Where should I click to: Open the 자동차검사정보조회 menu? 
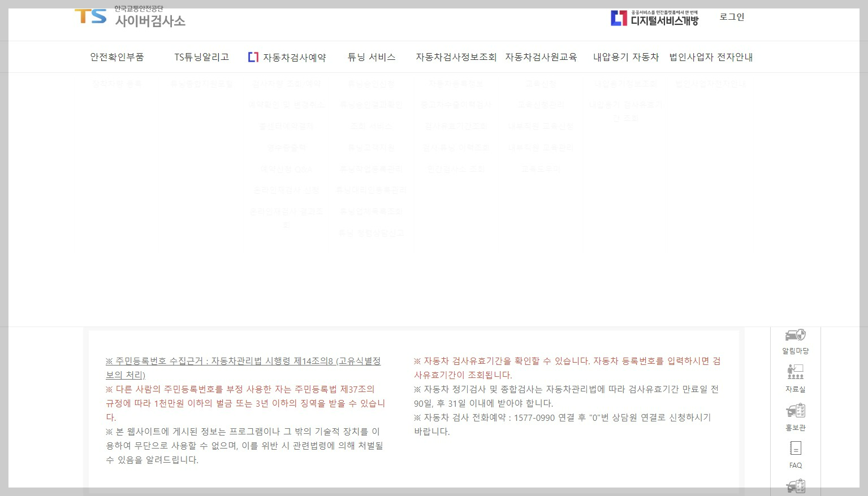coord(456,57)
